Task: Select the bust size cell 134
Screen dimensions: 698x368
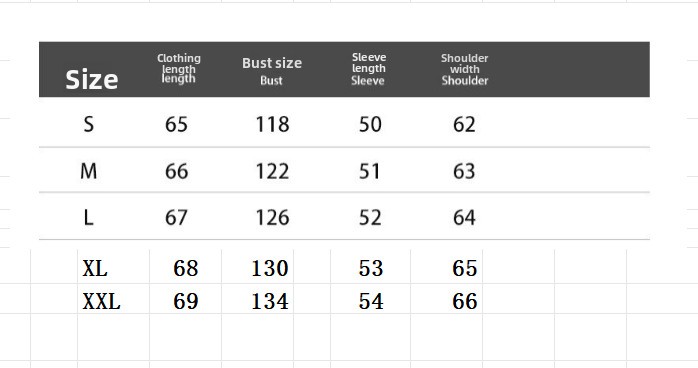Action: (257, 301)
